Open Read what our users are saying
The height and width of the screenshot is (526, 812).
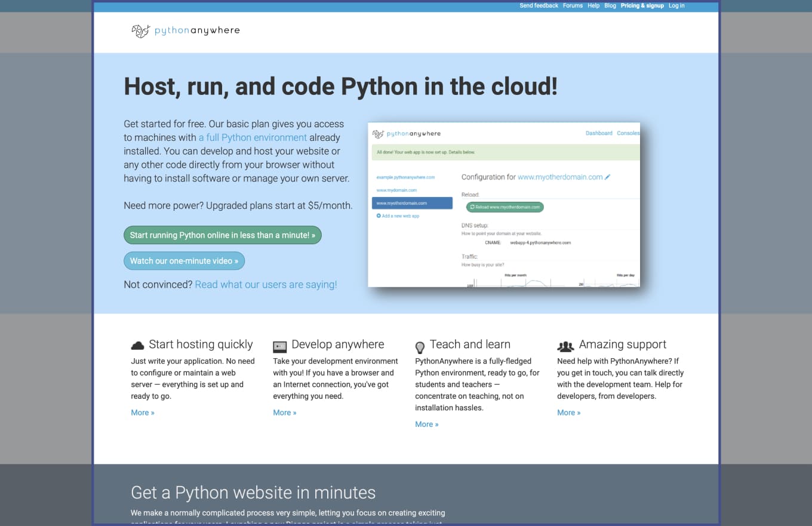[266, 285]
